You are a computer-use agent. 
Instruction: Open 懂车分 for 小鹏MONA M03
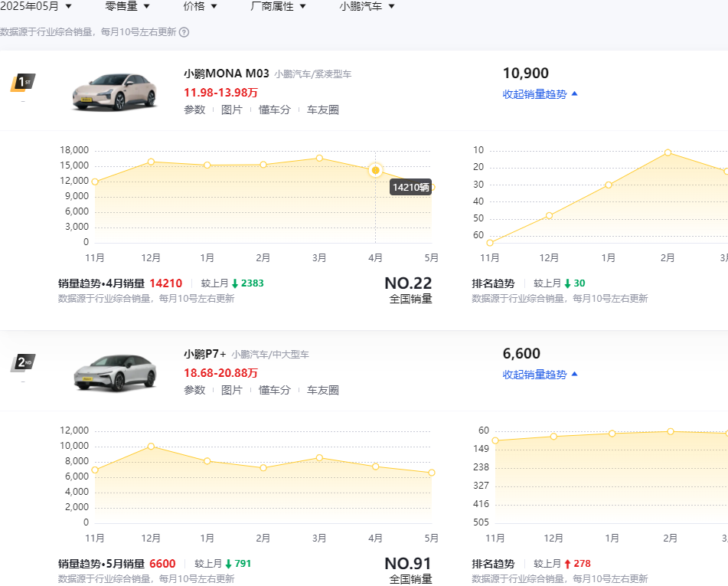tap(274, 110)
